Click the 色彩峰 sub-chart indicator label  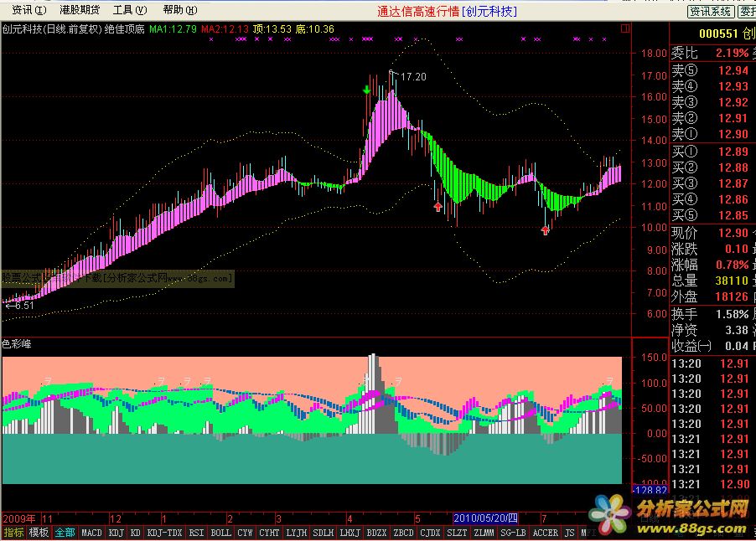(17, 344)
